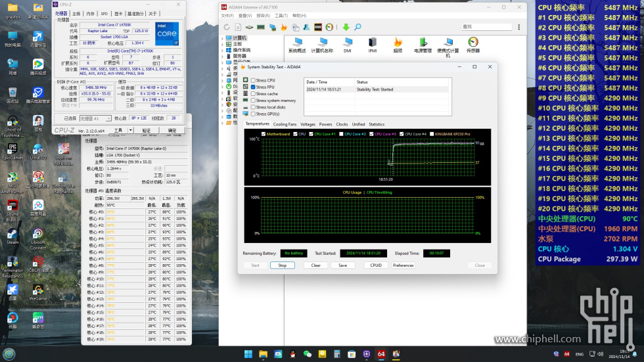This screenshot has height=362, width=644.
Task: Enable the KINGBANK KP230 Pro graph checkbox
Action: 432,134
